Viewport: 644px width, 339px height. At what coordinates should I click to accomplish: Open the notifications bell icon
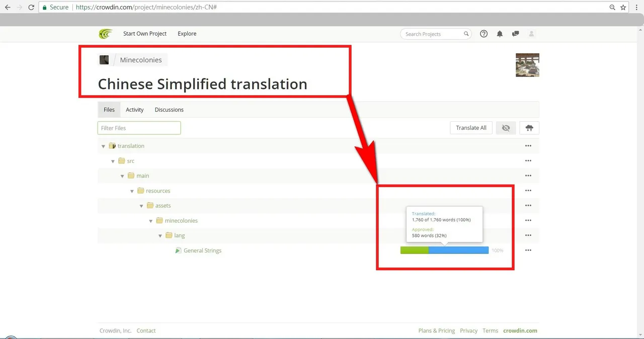[x=500, y=34]
